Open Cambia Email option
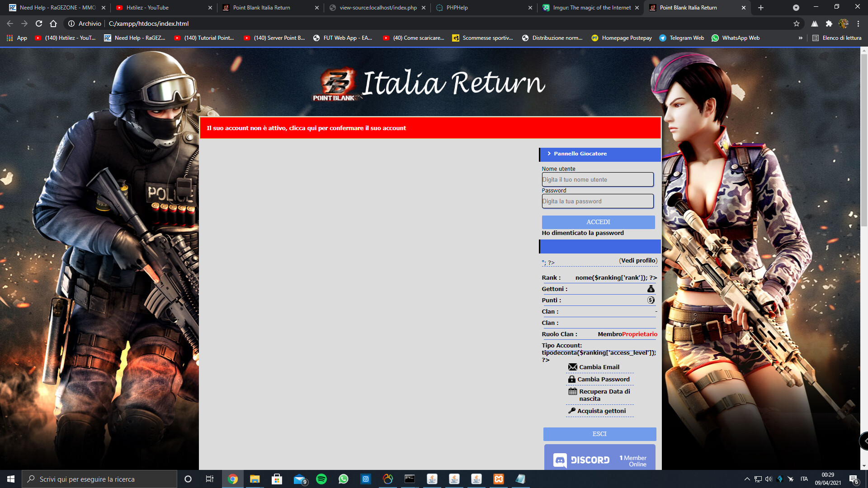The height and width of the screenshot is (488, 868). pos(594,367)
